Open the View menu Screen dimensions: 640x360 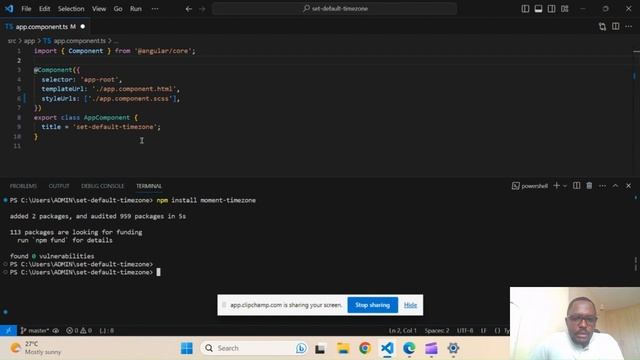pyautogui.click(x=99, y=9)
